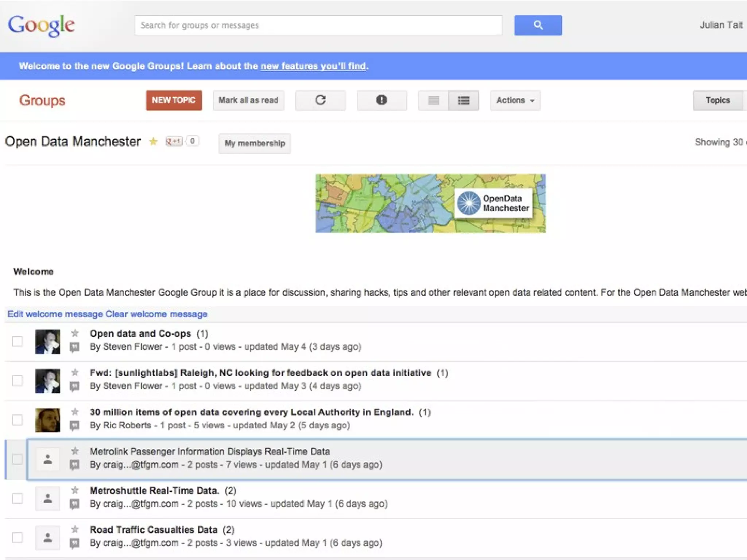The height and width of the screenshot is (560, 747).
Task: Click the report abuse exclamation icon
Action: (x=382, y=100)
